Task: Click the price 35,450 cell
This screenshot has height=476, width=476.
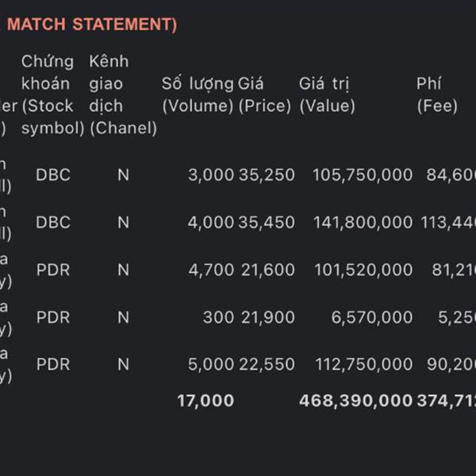Action: pyautogui.click(x=267, y=222)
